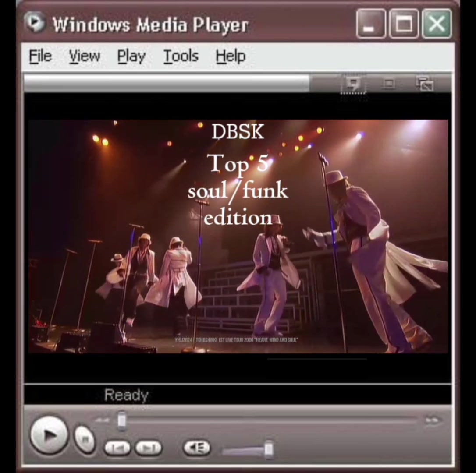
Task: Open the Tools menu
Action: (x=181, y=56)
